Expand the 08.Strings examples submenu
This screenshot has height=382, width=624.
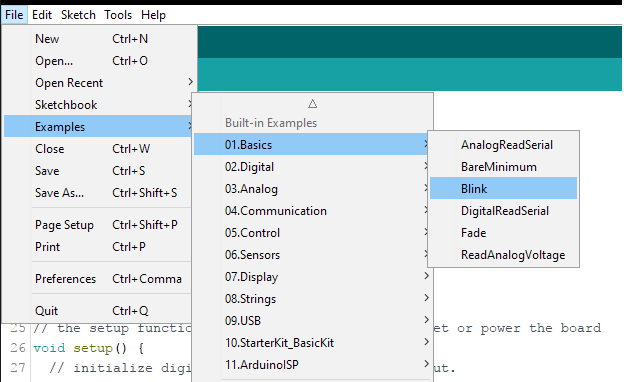[312, 298]
